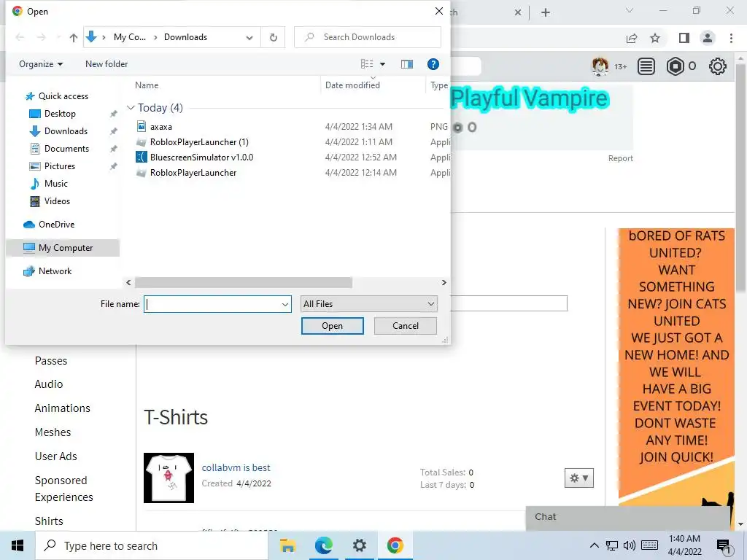Screen dimensions: 747x560
Task: Open the Roblox Chat bar
Action: click(628, 518)
